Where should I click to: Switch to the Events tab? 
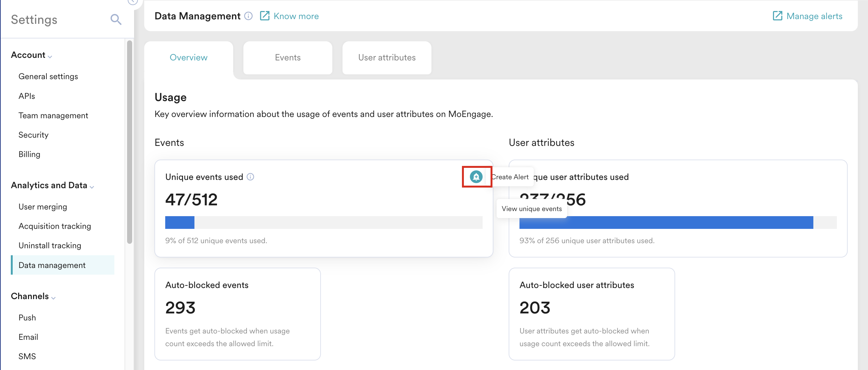[288, 58]
